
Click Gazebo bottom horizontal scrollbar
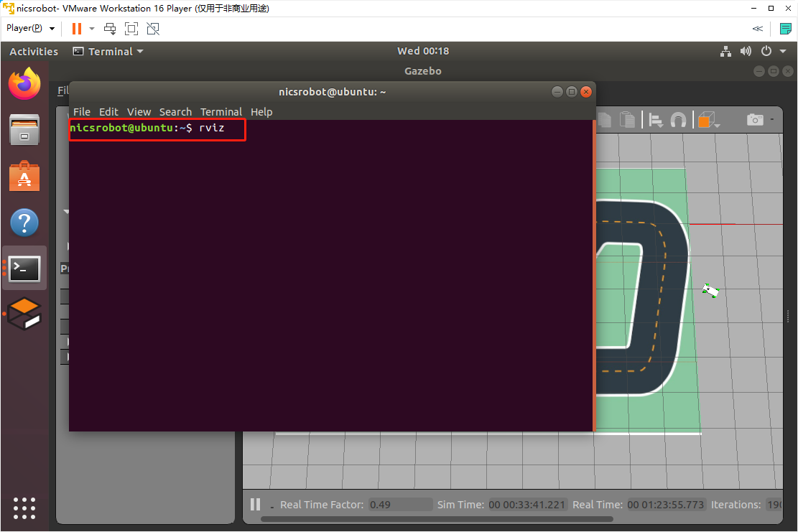[437, 519]
